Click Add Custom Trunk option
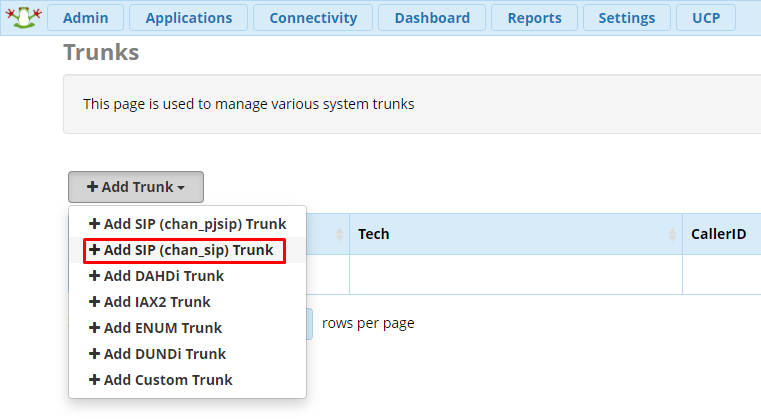Viewport: 761px width, 419px height. pyautogui.click(x=160, y=380)
